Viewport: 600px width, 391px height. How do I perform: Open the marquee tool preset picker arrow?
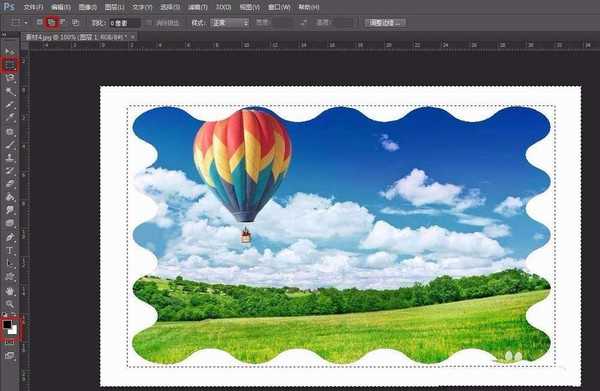(x=26, y=23)
